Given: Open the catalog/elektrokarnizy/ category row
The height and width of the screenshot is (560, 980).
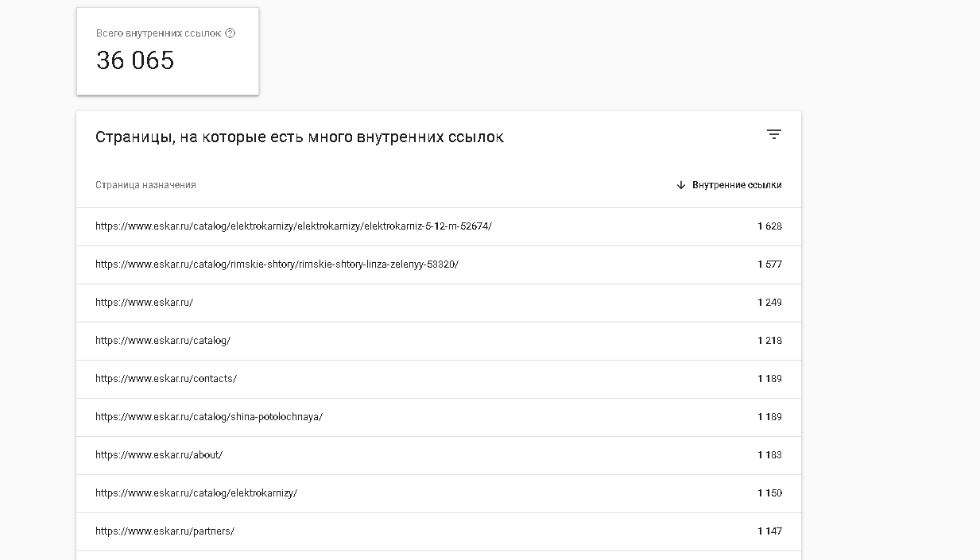Looking at the screenshot, I should [439, 493].
